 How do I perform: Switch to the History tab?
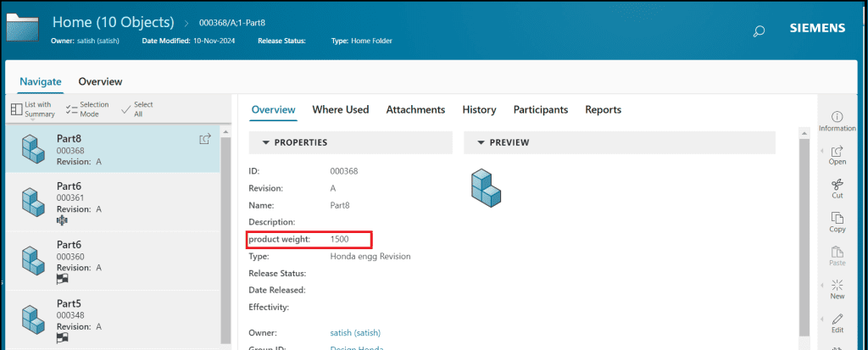(x=479, y=109)
